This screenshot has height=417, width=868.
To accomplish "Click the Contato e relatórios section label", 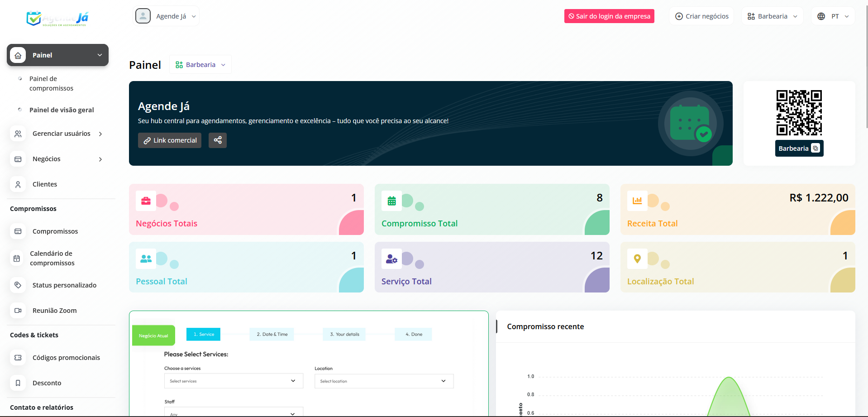I will click(42, 407).
